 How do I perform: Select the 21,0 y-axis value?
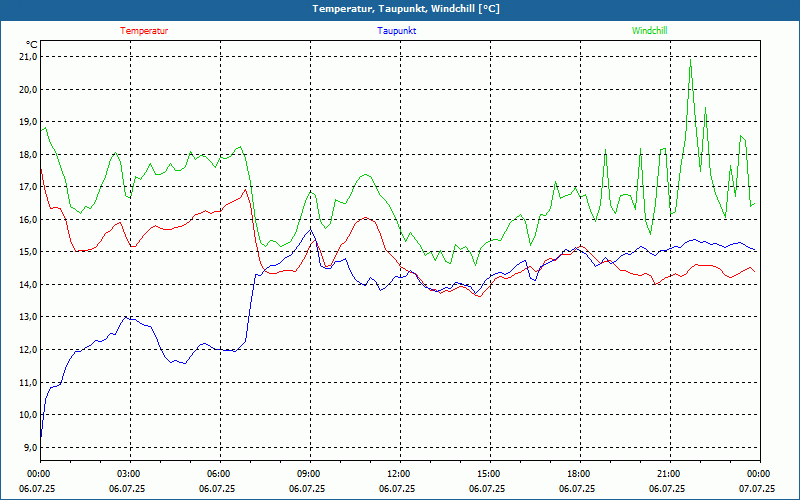coord(27,57)
